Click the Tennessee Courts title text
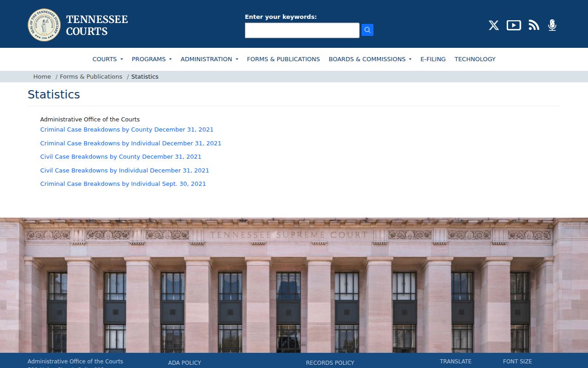The image size is (588, 368). point(97,25)
